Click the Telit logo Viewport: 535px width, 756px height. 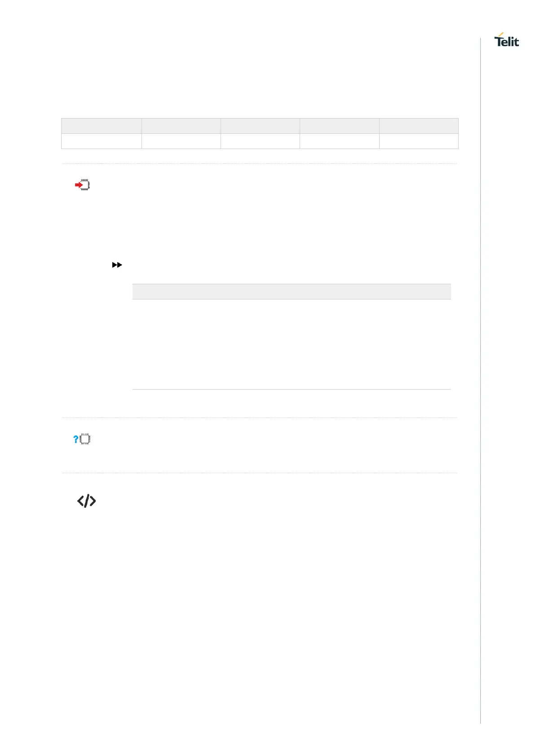click(x=506, y=40)
